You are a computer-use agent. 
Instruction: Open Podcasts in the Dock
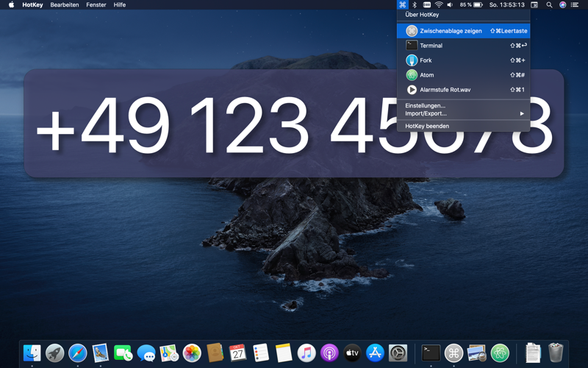tap(329, 353)
